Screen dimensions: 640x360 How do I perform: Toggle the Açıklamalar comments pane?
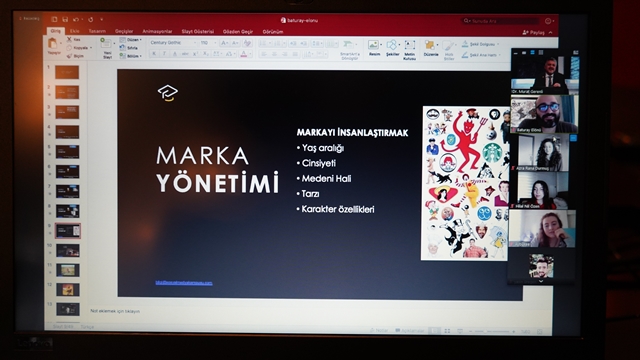[x=410, y=331]
